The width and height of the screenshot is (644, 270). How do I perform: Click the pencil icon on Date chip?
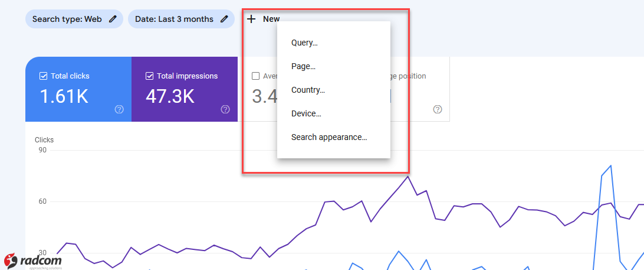point(224,19)
